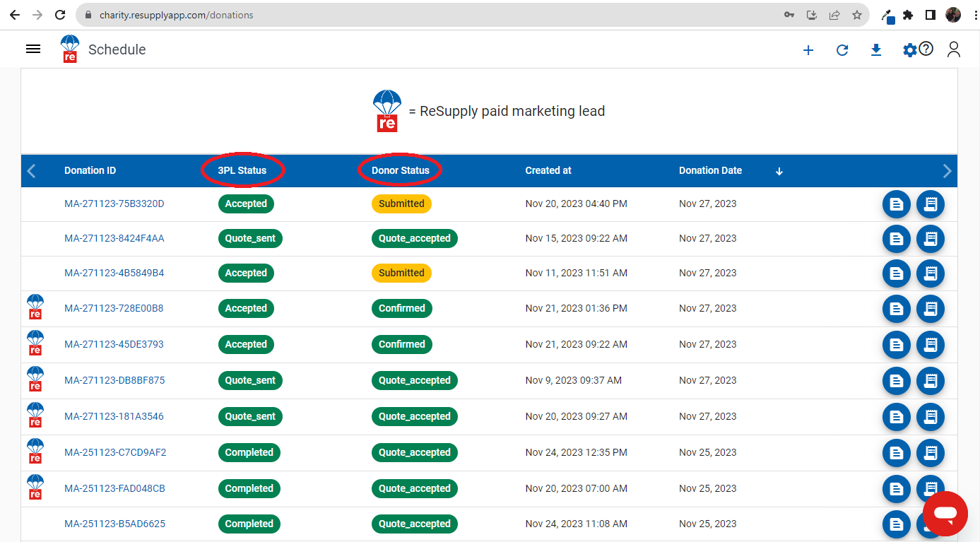Screen dimensions: 980x542
Task: Download the donations list
Action: (x=876, y=50)
